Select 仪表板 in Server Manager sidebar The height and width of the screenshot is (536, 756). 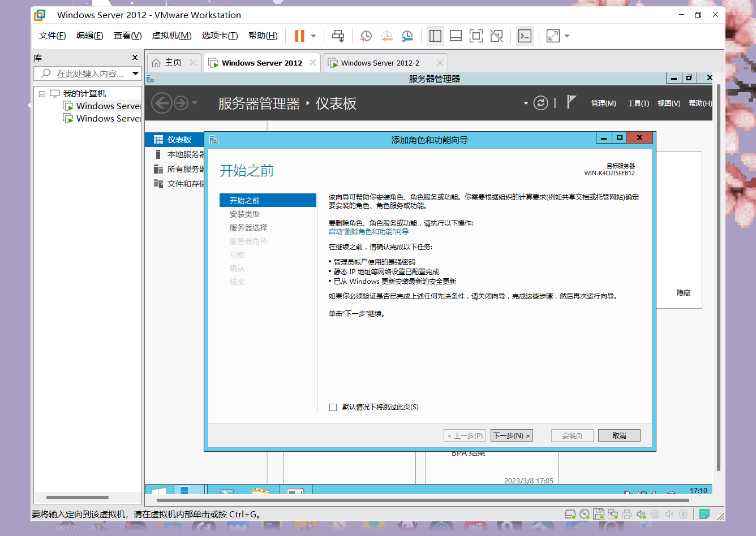tap(174, 140)
